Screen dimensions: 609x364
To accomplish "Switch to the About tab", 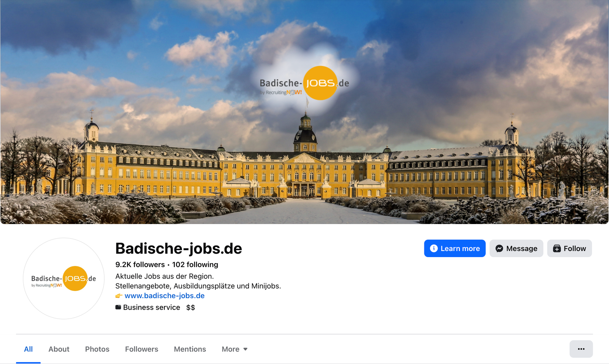I will pyautogui.click(x=59, y=349).
